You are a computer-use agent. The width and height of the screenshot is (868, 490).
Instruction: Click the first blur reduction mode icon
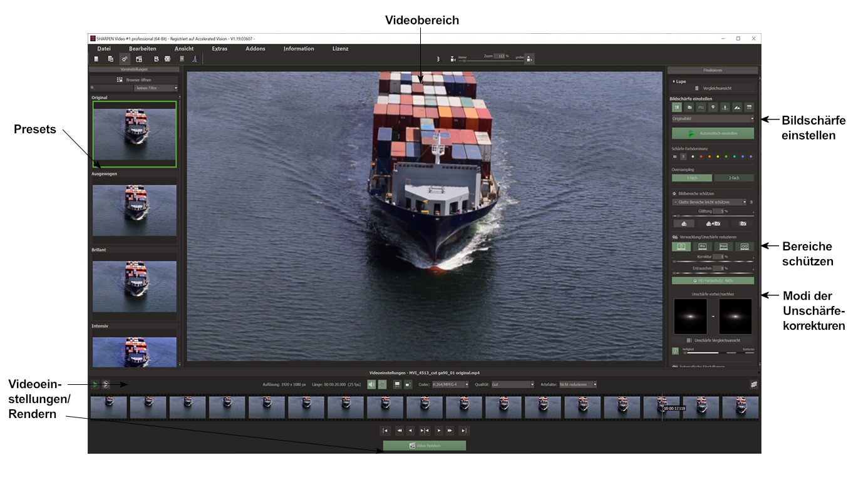click(681, 247)
